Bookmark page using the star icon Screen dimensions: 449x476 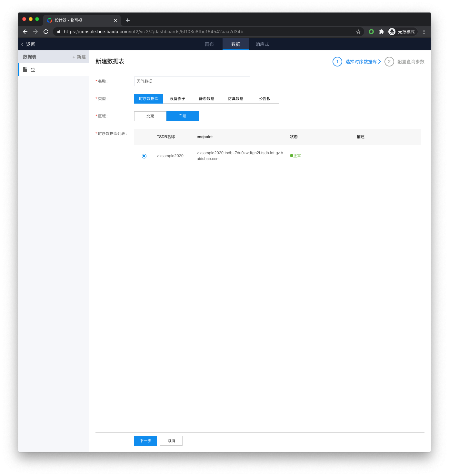[x=358, y=32]
